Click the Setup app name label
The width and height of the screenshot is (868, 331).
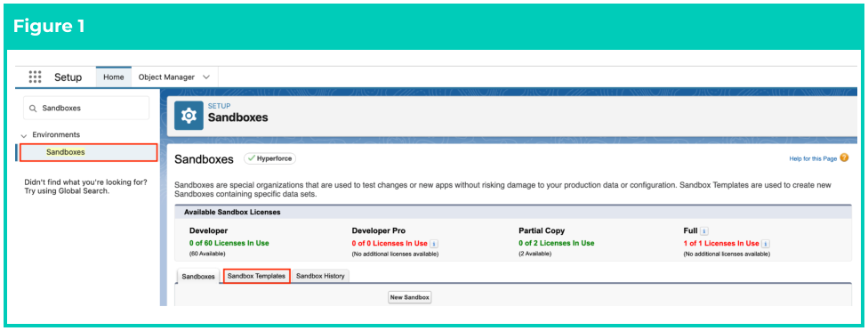(x=68, y=77)
